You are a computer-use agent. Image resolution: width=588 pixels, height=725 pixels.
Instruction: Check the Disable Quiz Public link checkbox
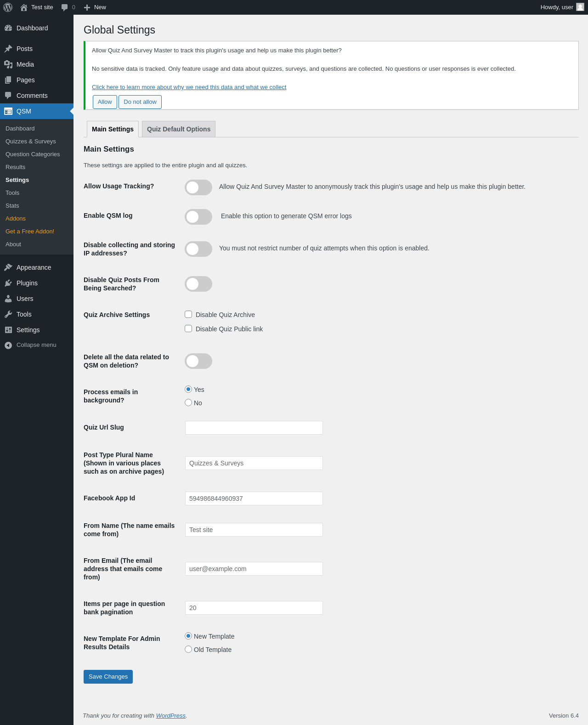click(x=188, y=329)
